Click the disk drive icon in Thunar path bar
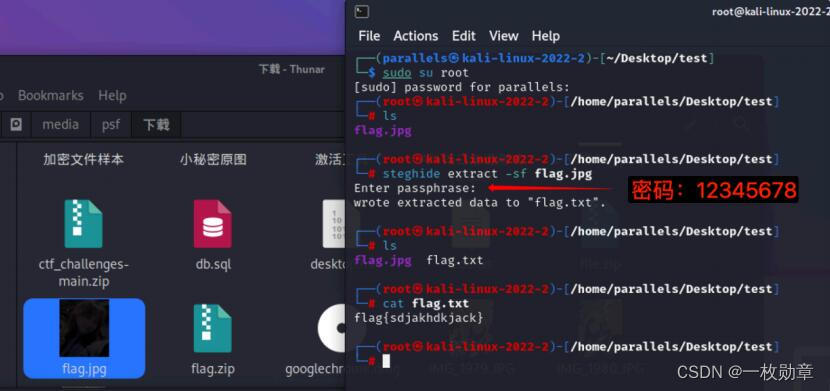The width and height of the screenshot is (830, 391). click(16, 125)
